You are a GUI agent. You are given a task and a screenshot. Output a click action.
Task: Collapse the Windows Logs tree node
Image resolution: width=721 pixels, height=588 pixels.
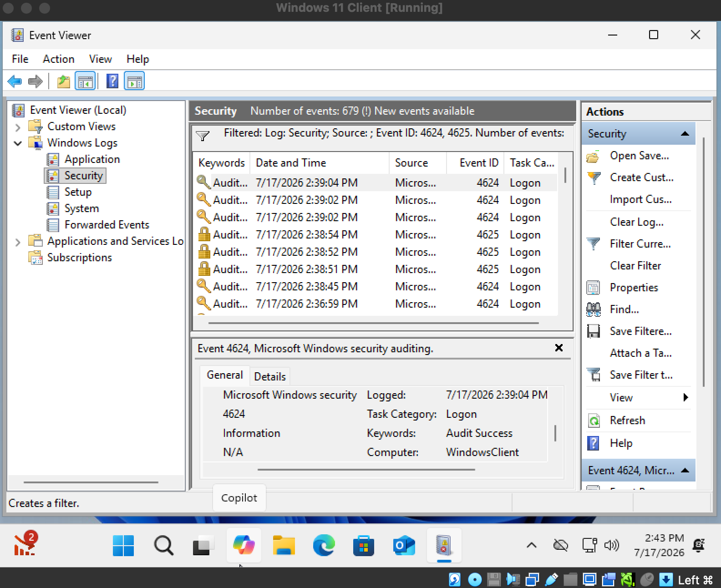18,143
